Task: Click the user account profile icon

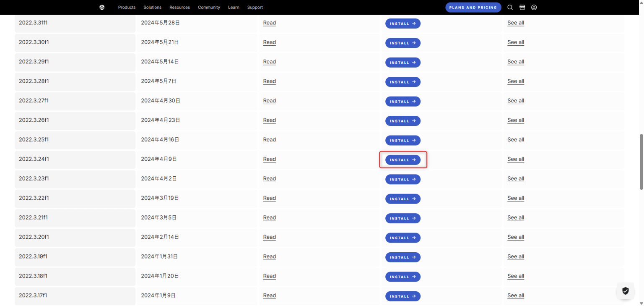Action: tap(534, 7)
